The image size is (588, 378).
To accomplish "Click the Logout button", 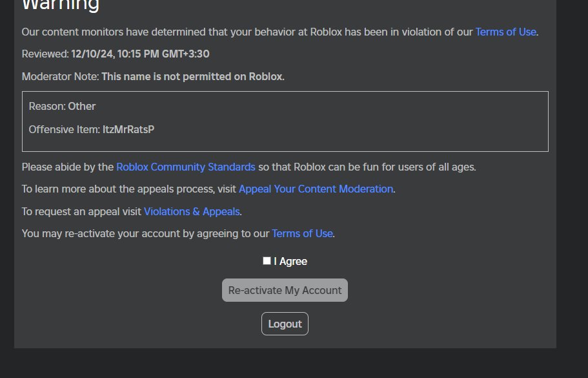I will point(285,324).
